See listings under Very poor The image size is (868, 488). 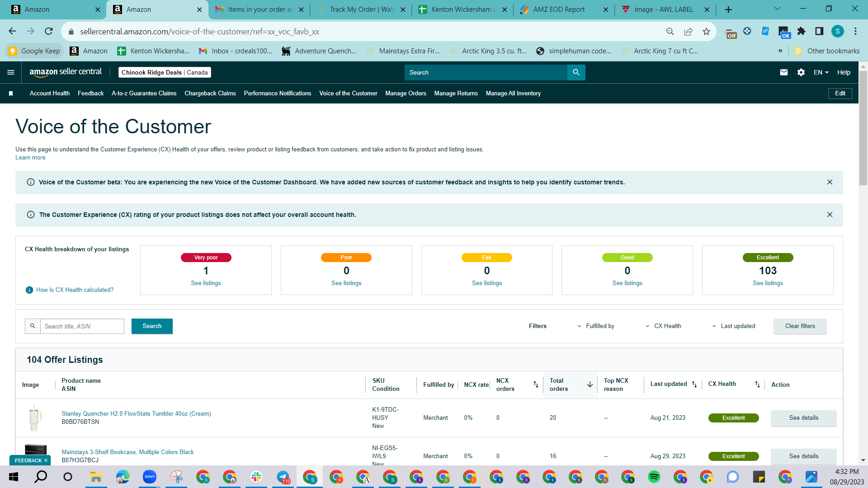[x=206, y=283]
